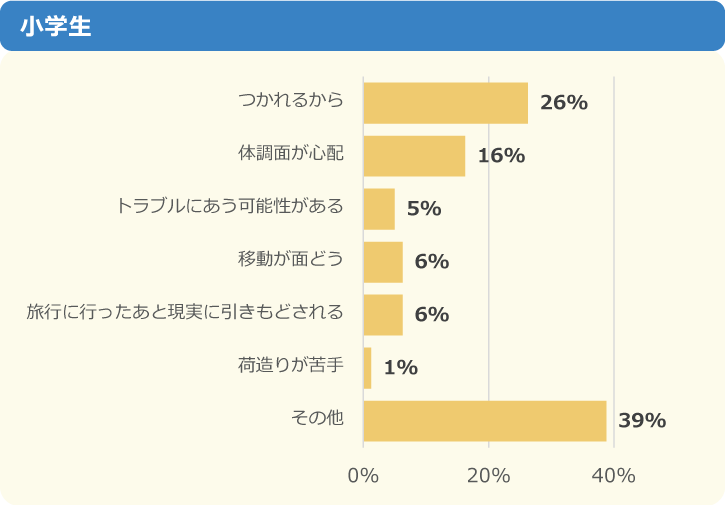Click the 小学生 header title

point(56,26)
